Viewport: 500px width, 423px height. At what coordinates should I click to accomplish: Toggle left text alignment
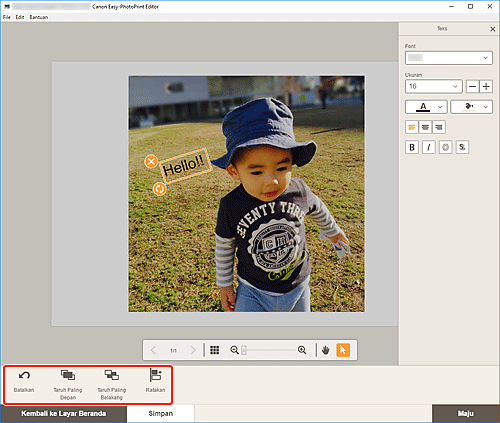coord(412,127)
